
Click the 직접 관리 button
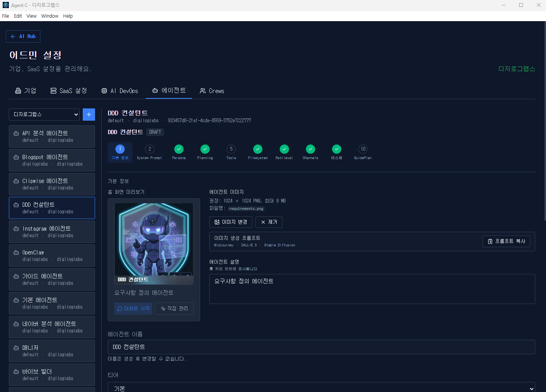click(x=174, y=309)
